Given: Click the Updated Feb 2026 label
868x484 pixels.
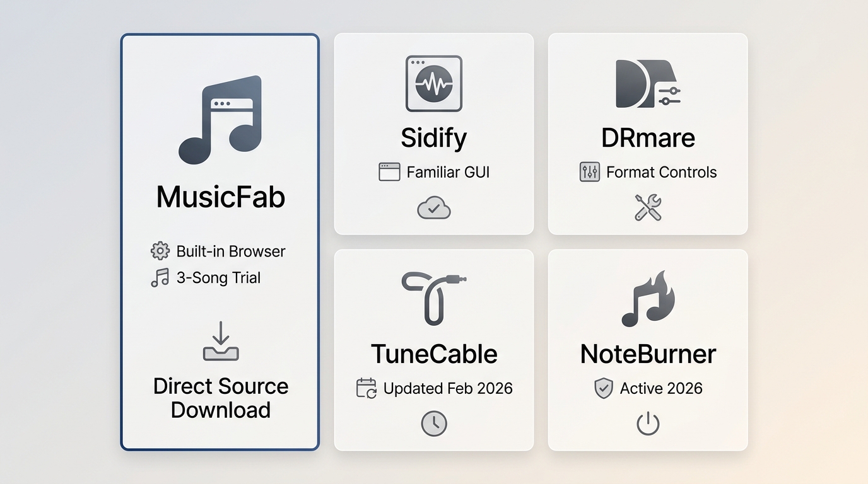Looking at the screenshot, I should pyautogui.click(x=448, y=388).
